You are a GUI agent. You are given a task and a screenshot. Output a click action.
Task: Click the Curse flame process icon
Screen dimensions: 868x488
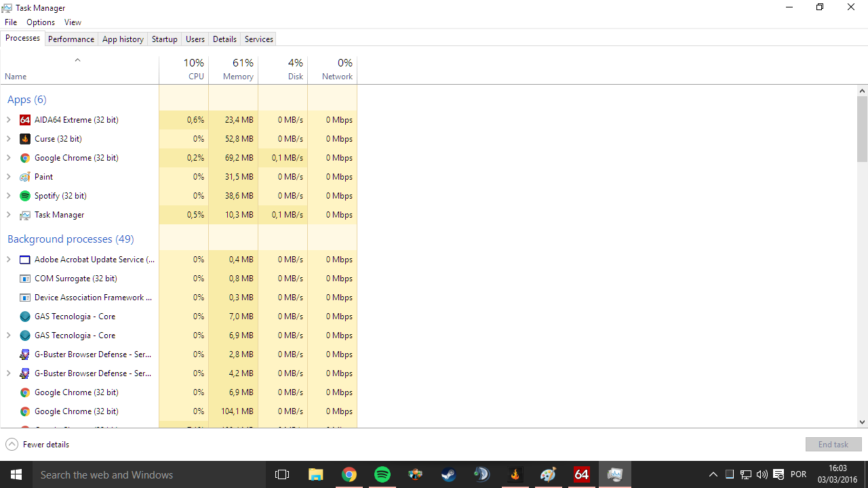tap(25, 139)
